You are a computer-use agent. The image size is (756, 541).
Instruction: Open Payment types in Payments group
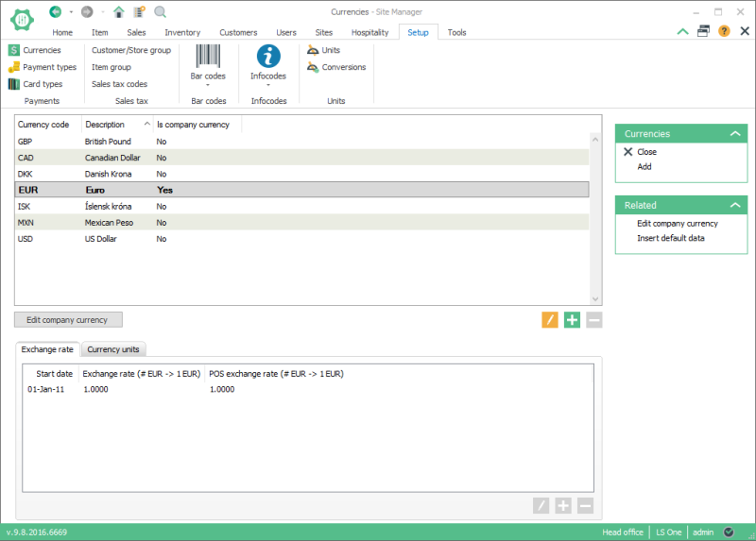click(x=43, y=67)
